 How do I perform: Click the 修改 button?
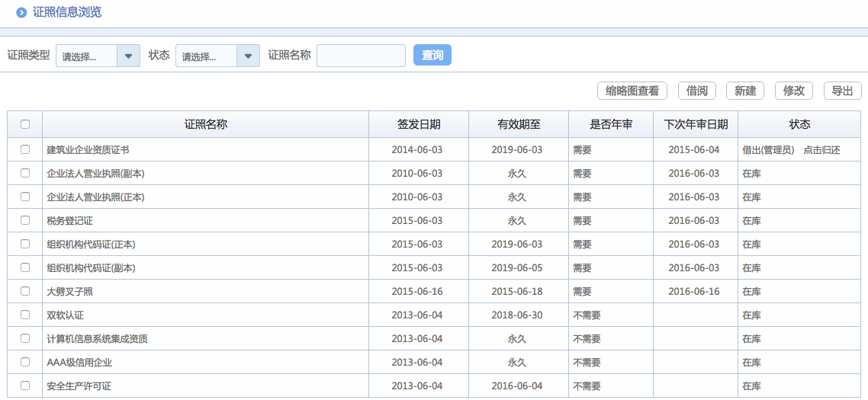click(793, 91)
